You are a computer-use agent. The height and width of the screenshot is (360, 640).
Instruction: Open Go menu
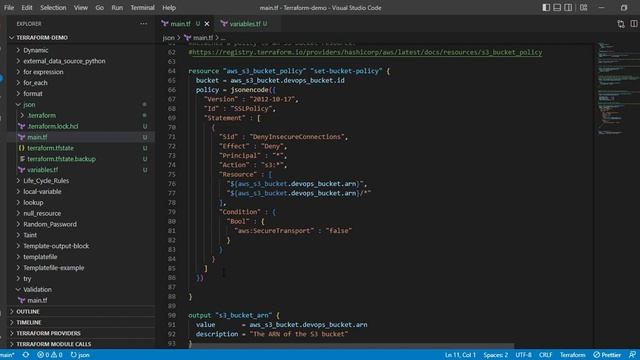coord(100,7)
